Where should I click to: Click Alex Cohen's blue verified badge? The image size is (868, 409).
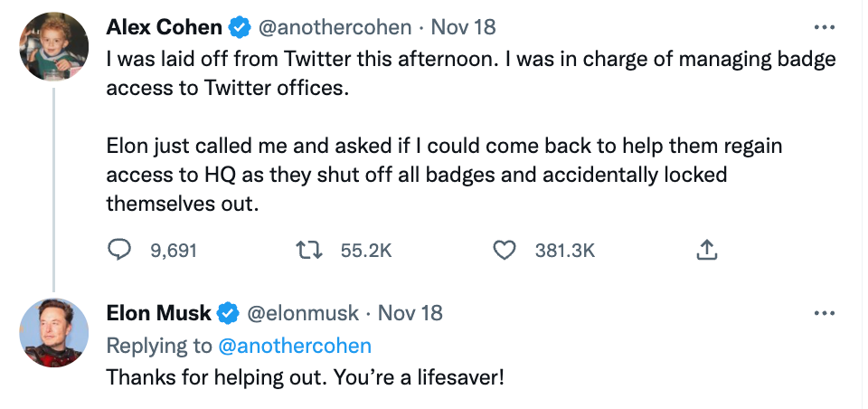point(240,27)
